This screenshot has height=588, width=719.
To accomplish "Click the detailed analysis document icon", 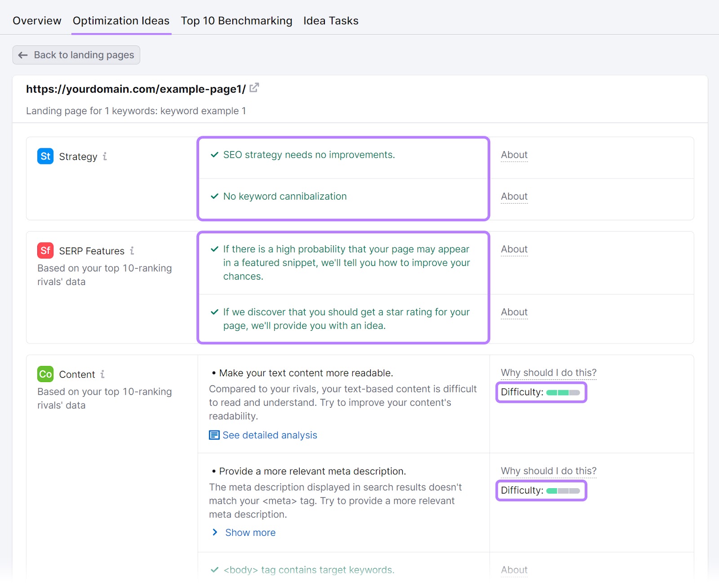I will click(x=214, y=435).
